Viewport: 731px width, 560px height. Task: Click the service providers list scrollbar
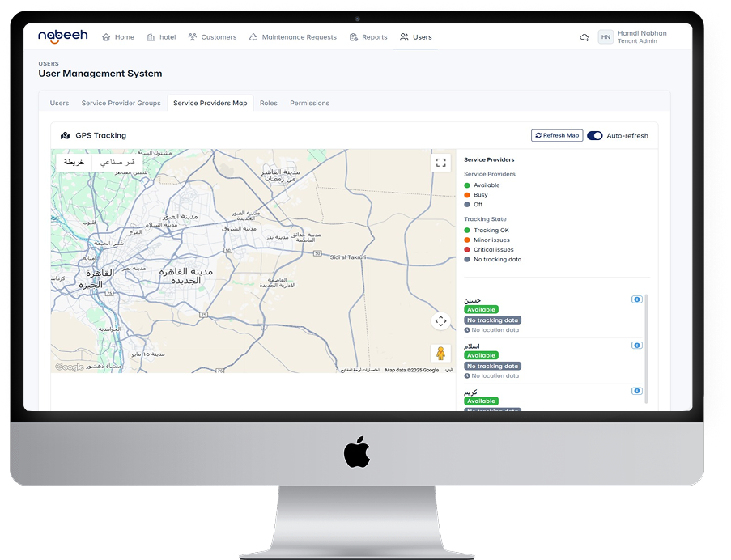coord(646,348)
